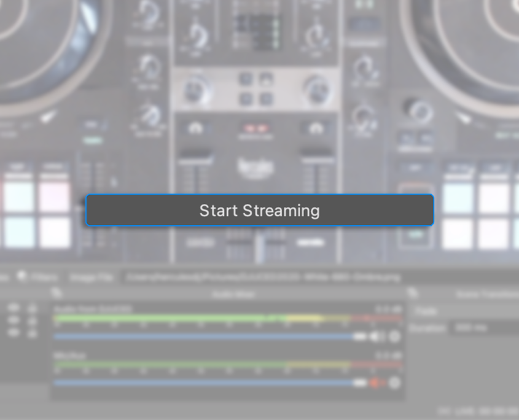
Task: Lock the second source in the list
Action: tap(33, 320)
